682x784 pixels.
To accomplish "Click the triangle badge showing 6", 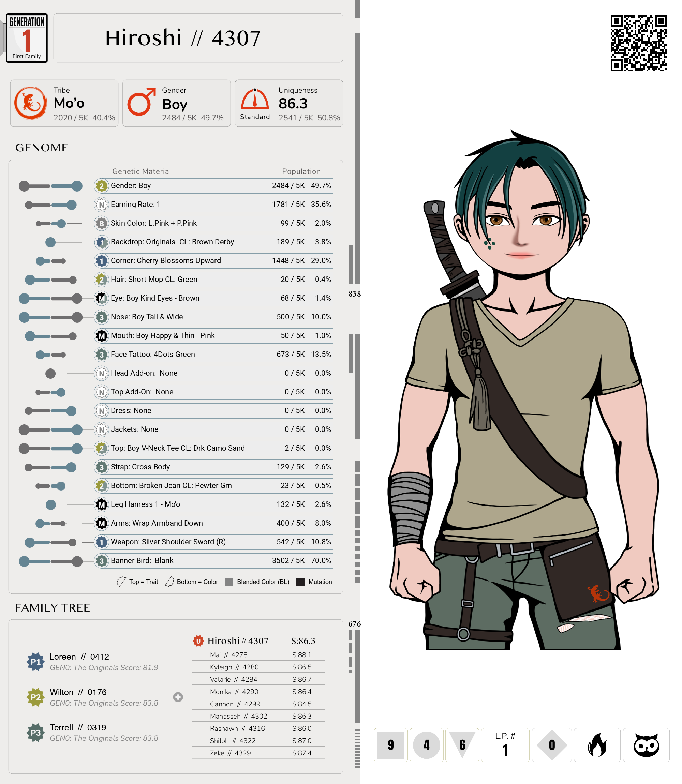I will 462,742.
